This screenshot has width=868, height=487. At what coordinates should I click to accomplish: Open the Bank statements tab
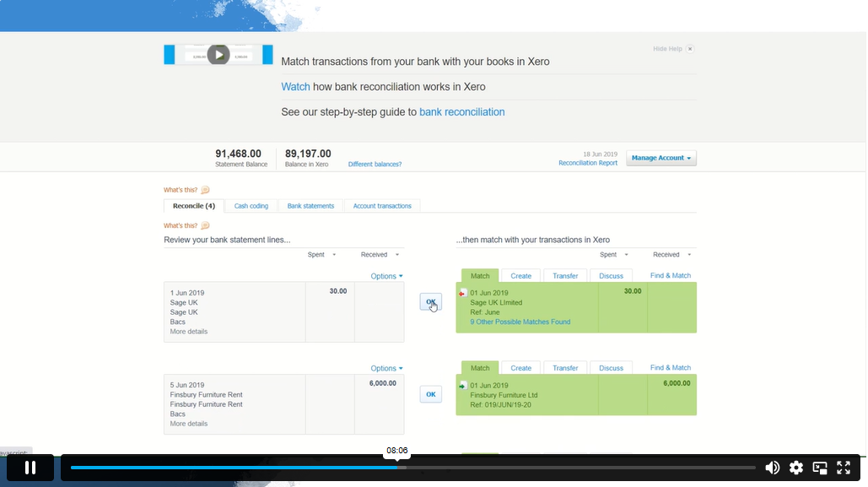(x=310, y=206)
